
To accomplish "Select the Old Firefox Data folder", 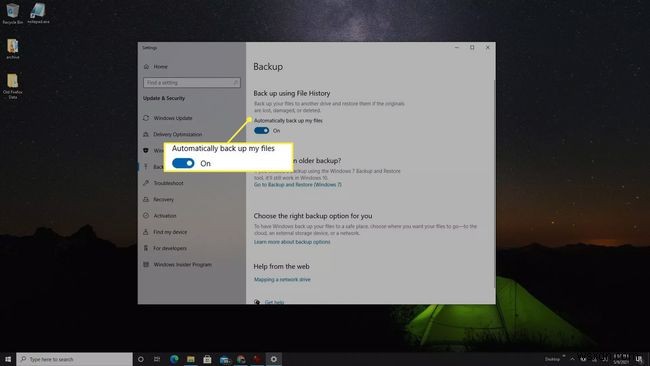I will point(13,86).
